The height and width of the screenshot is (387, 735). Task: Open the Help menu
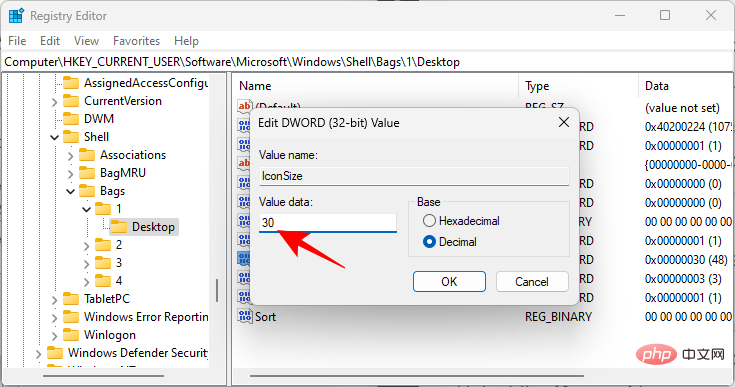point(186,41)
